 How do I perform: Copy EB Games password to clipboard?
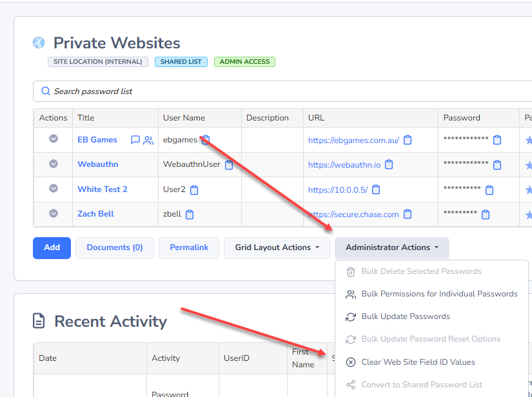click(x=497, y=140)
